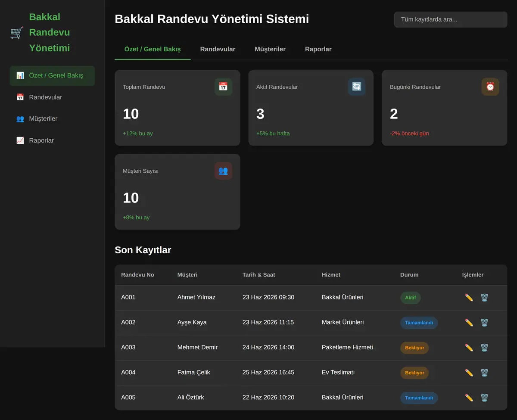
Task: Delete Ayşe Kaya's record A002
Action: (x=484, y=323)
